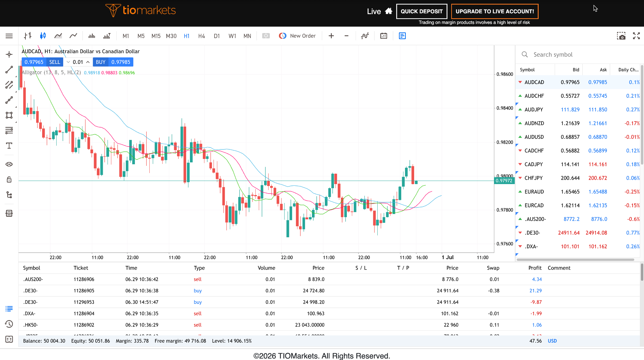Select the M15 timeframe
This screenshot has width=644, height=360.
point(156,36)
